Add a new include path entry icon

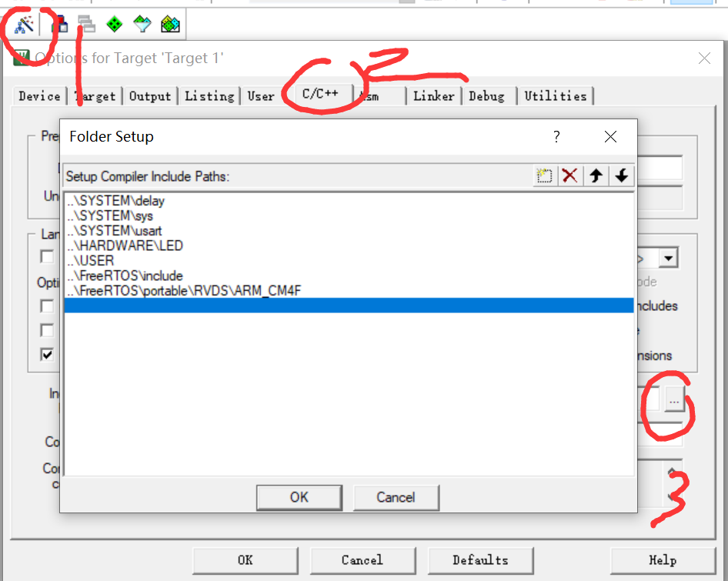coord(544,176)
